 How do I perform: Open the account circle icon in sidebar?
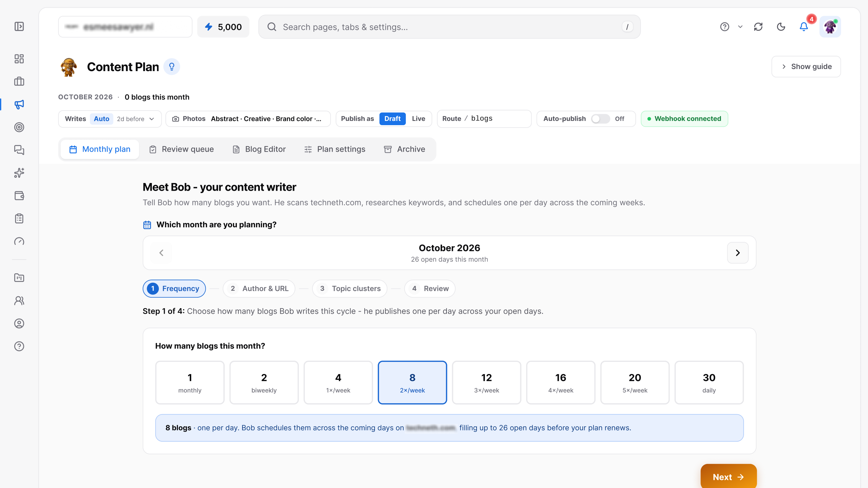(x=19, y=323)
